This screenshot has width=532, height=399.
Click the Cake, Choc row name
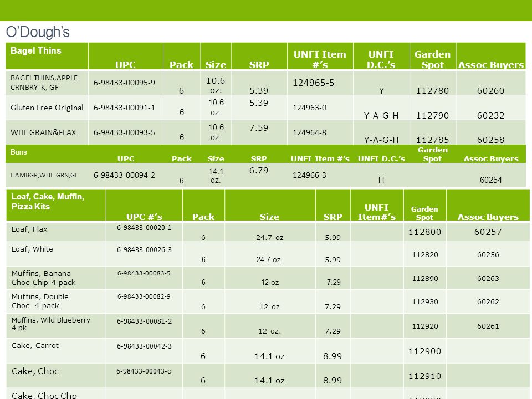(35, 371)
